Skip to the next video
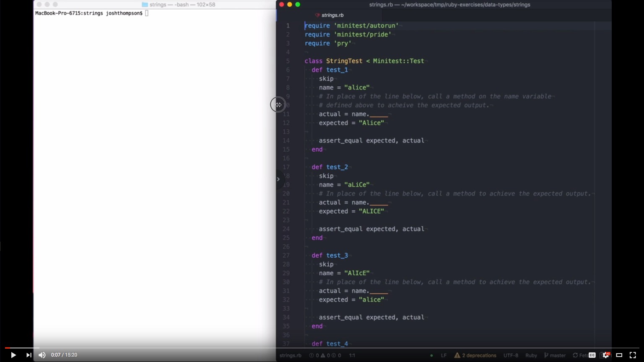This screenshot has height=362, width=644. (29, 355)
